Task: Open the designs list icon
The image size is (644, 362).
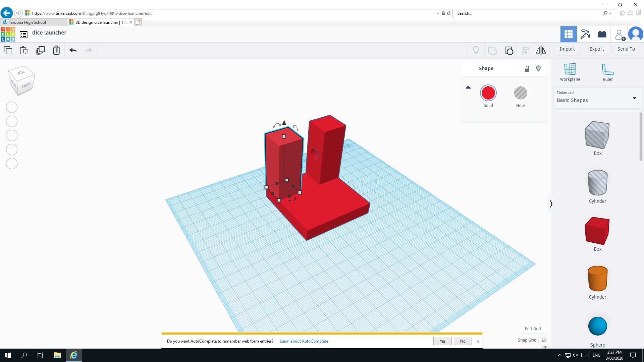Action: [23, 35]
